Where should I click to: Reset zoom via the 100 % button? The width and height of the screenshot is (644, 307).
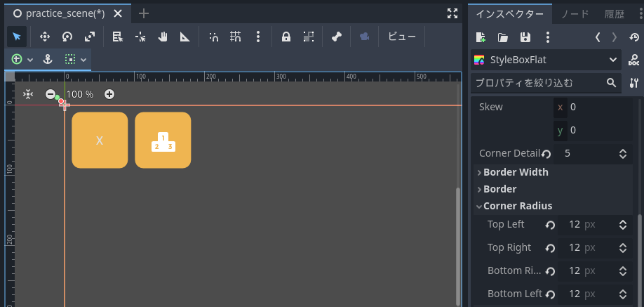click(x=80, y=94)
